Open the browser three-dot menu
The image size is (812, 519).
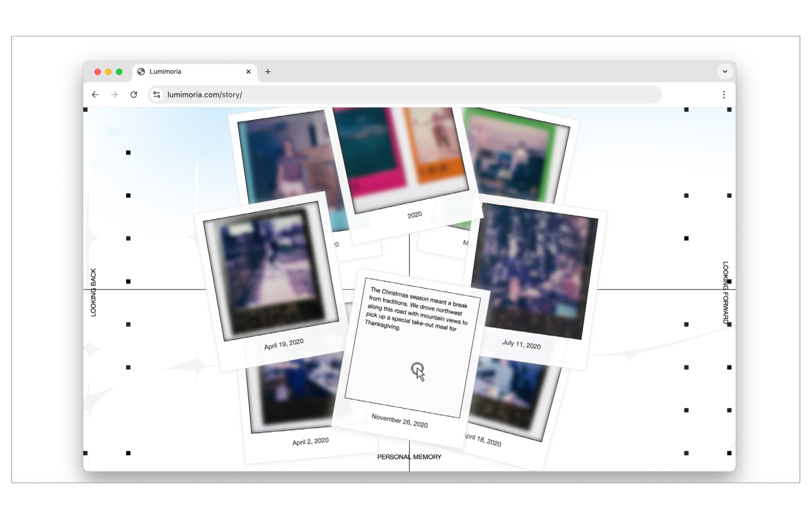click(x=724, y=95)
